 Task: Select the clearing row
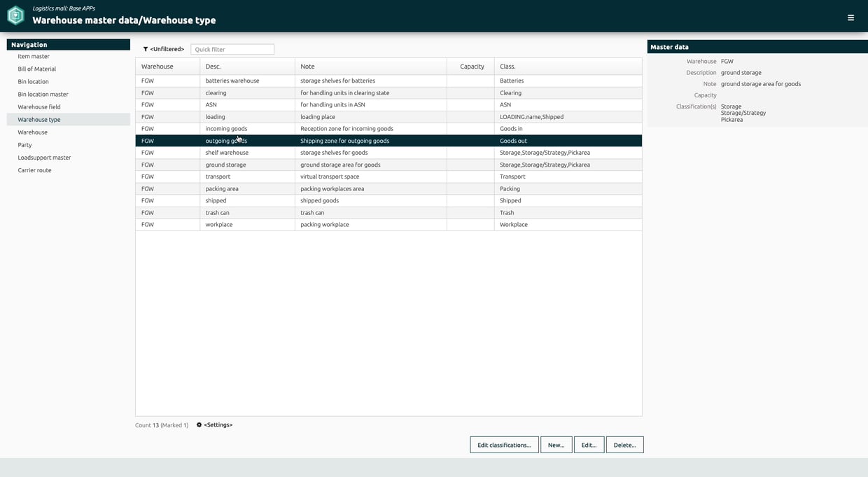point(388,92)
